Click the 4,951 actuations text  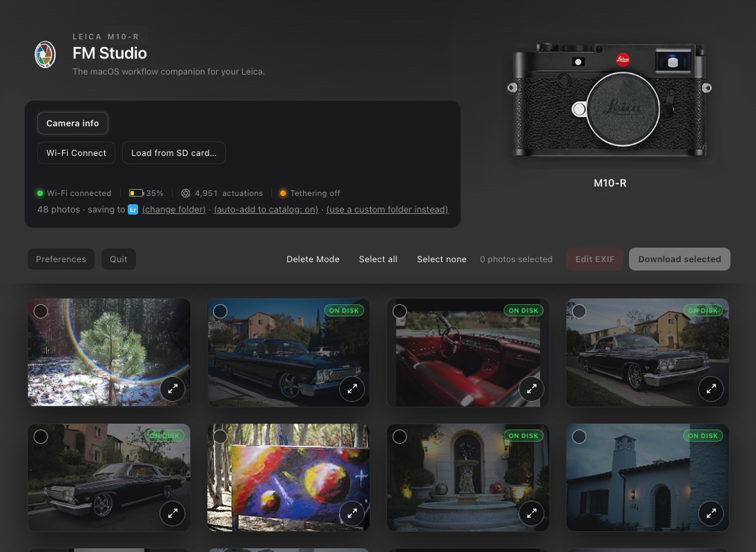click(x=229, y=193)
